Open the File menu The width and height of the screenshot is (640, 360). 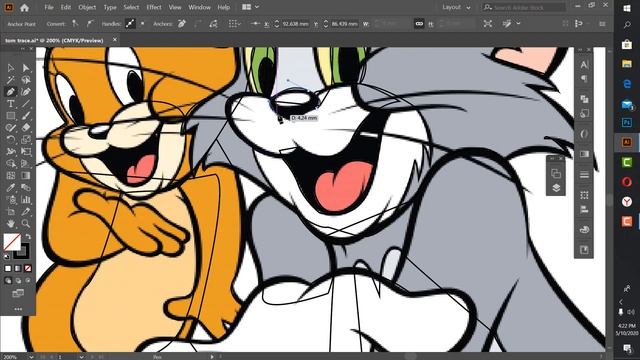tap(49, 7)
